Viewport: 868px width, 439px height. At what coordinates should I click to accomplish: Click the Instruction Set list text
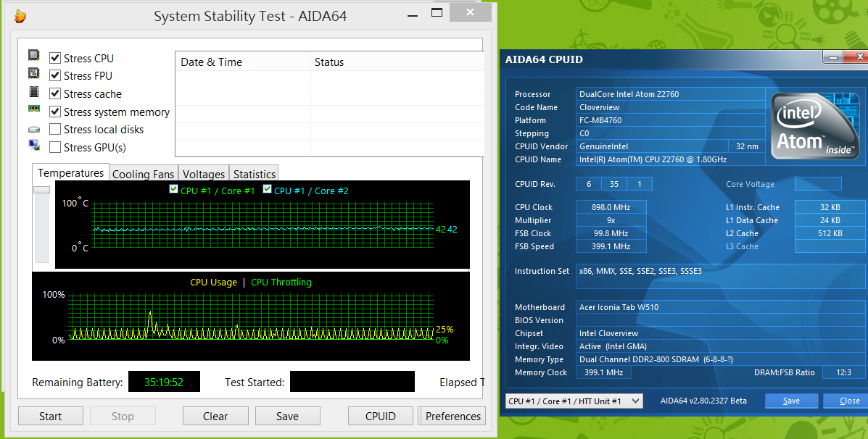tap(640, 271)
